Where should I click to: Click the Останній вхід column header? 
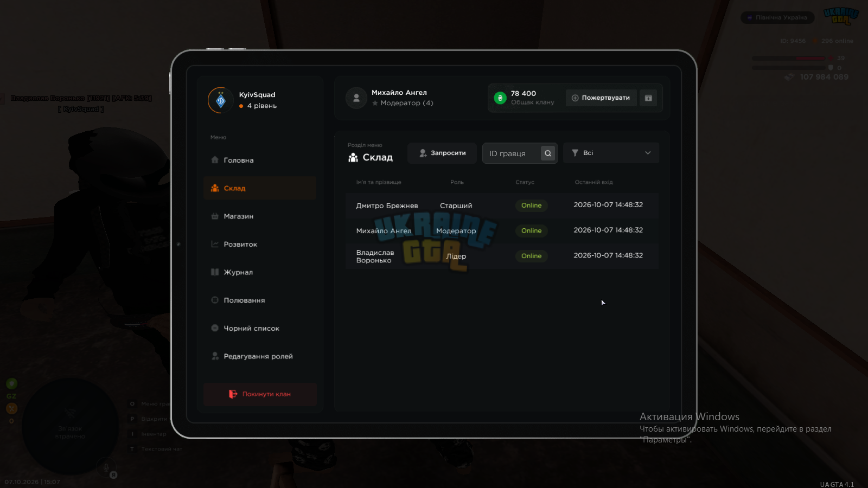point(593,182)
